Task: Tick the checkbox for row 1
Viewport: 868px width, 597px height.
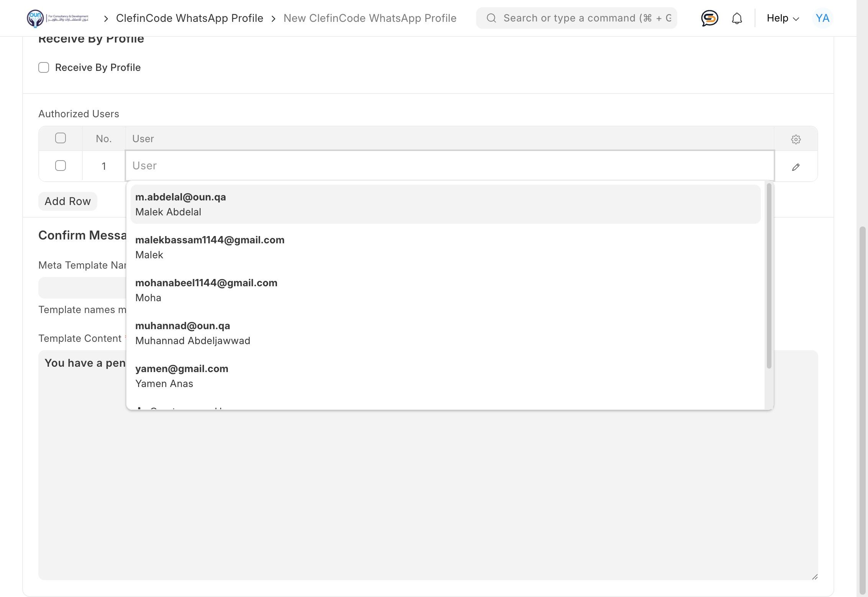Action: point(61,166)
